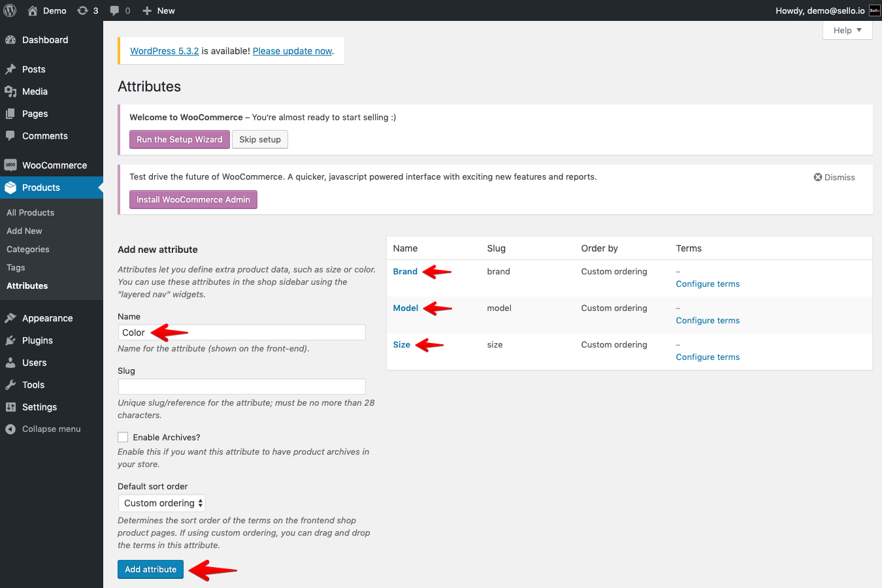
Task: Open the Default sort order dropdown
Action: [x=162, y=503]
